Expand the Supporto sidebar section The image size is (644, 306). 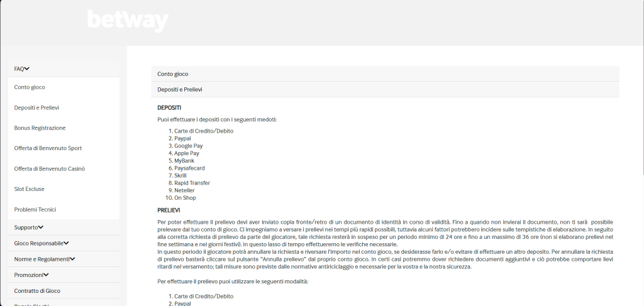pyautogui.click(x=28, y=227)
